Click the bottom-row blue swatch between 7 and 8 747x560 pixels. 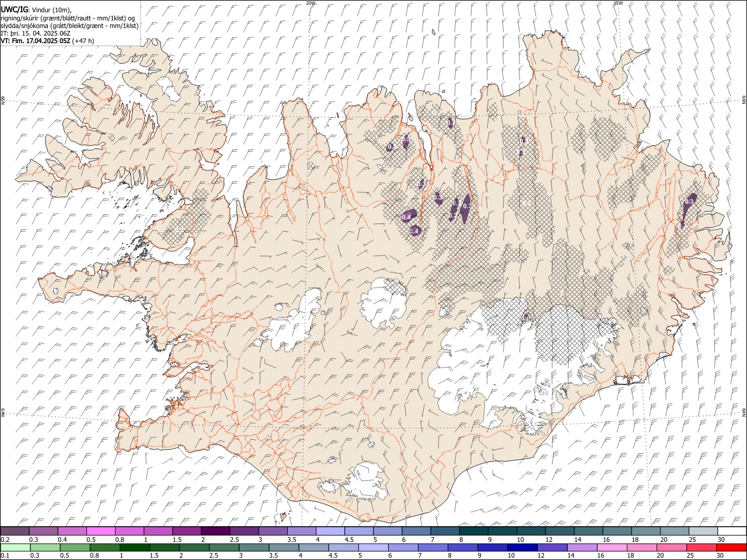click(x=433, y=547)
